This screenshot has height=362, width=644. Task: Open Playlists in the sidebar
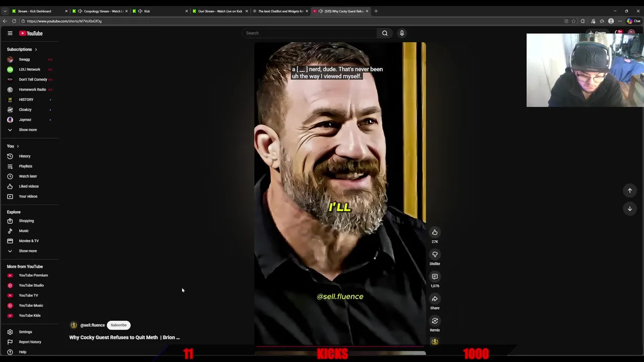(25, 166)
